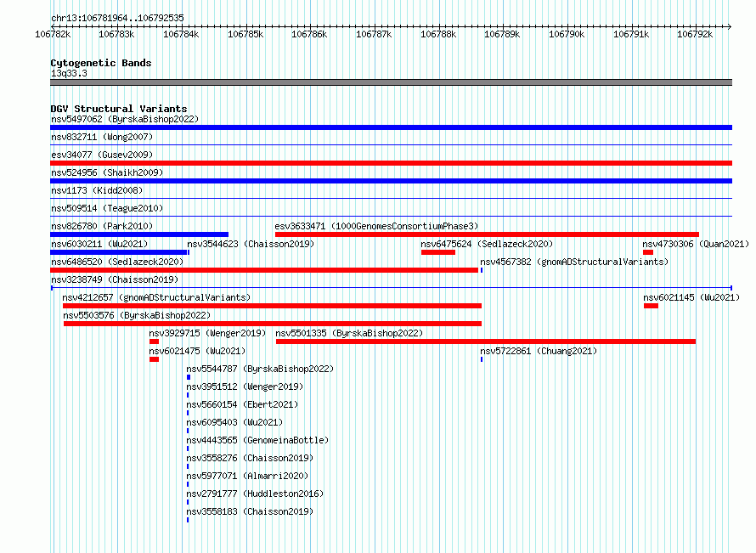The image size is (756, 553).
Task: Open nsv524956 (Shaikh2009) variant label
Action: (x=107, y=172)
